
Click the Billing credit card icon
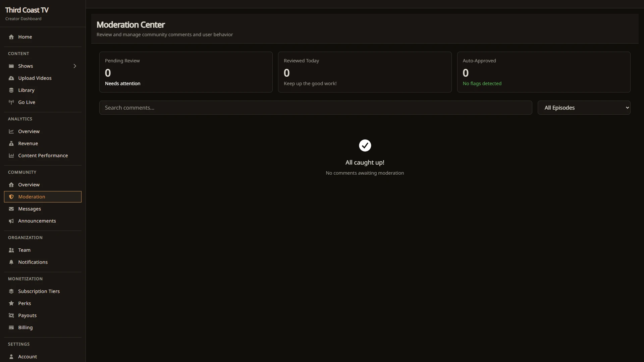[11, 327]
